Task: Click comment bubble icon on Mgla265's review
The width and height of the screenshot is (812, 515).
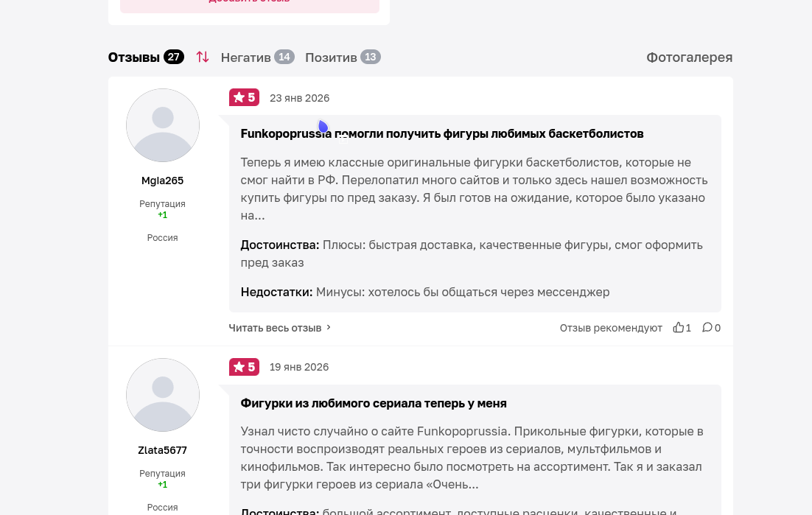Action: pyautogui.click(x=707, y=327)
